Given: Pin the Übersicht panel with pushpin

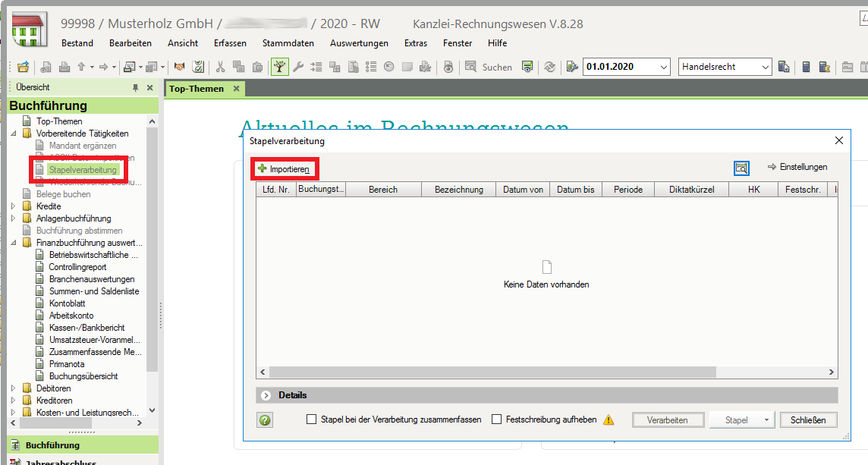Looking at the screenshot, I should click(x=136, y=87).
